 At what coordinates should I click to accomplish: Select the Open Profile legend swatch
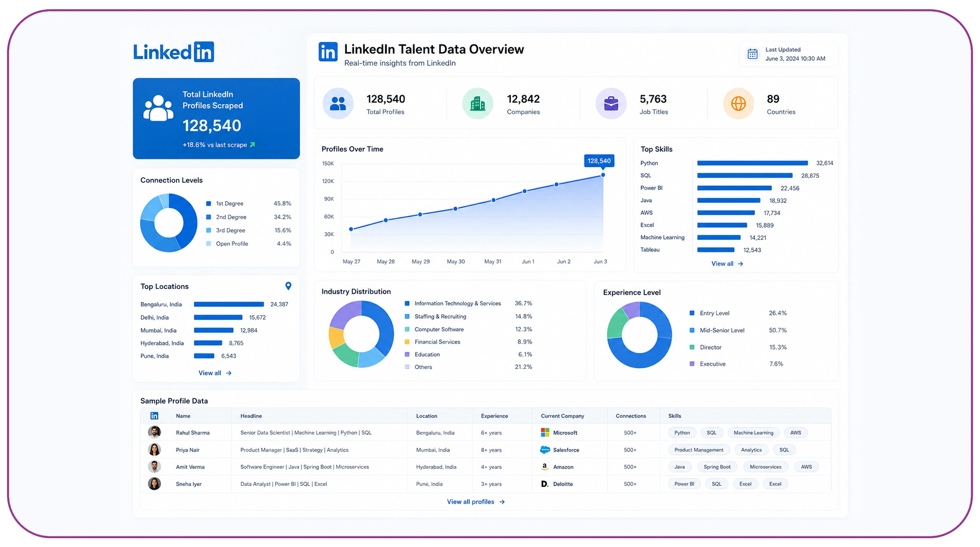coord(209,244)
